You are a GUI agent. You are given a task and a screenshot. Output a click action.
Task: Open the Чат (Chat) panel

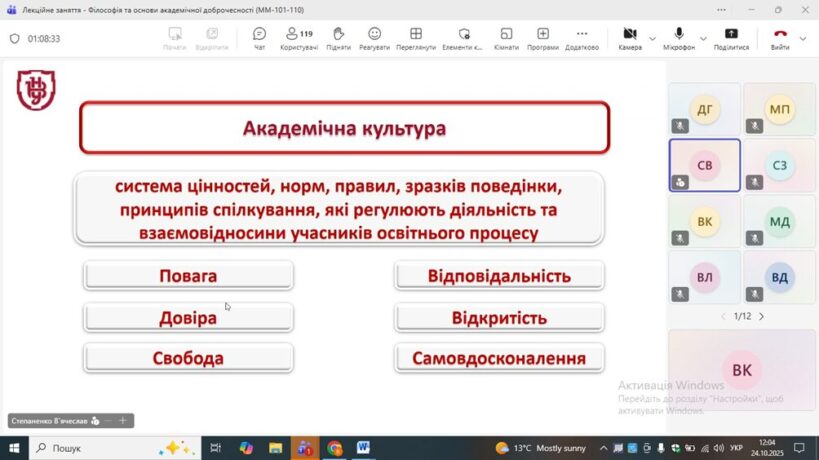[260, 38]
